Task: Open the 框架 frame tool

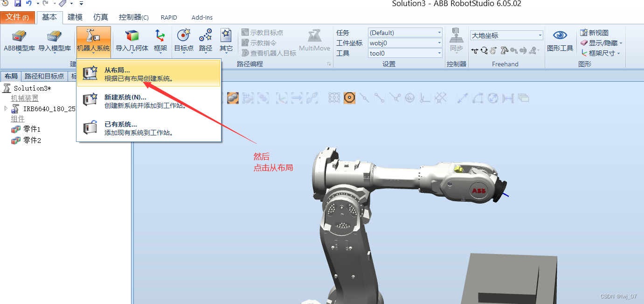Action: pyautogui.click(x=160, y=41)
